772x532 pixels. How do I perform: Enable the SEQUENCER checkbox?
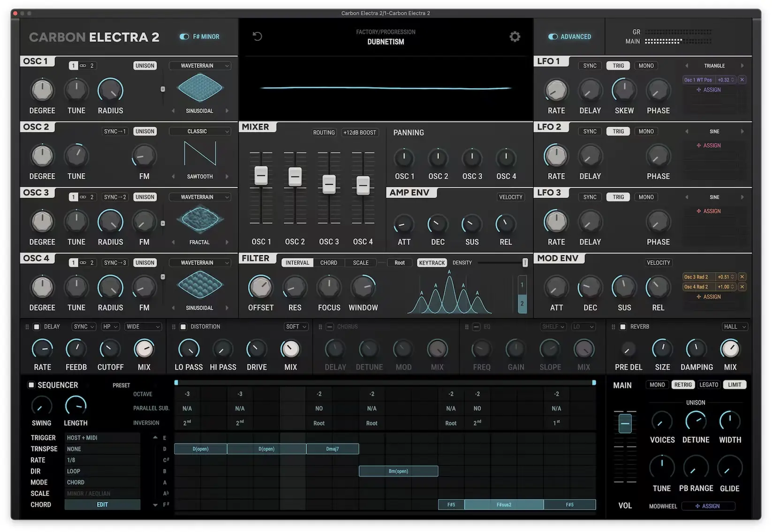point(31,385)
